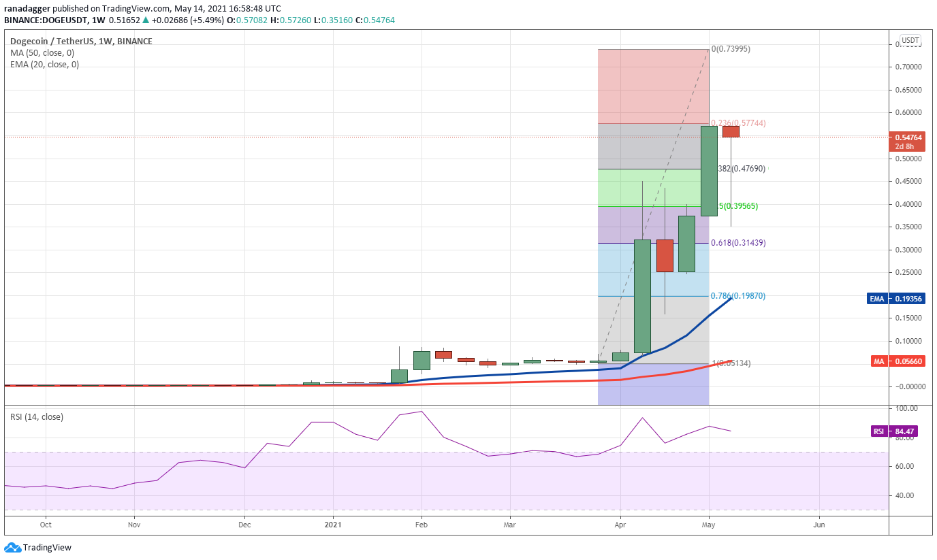Open the USDT currency selector
The width and height of the screenshot is (937, 560).
pyautogui.click(x=910, y=40)
